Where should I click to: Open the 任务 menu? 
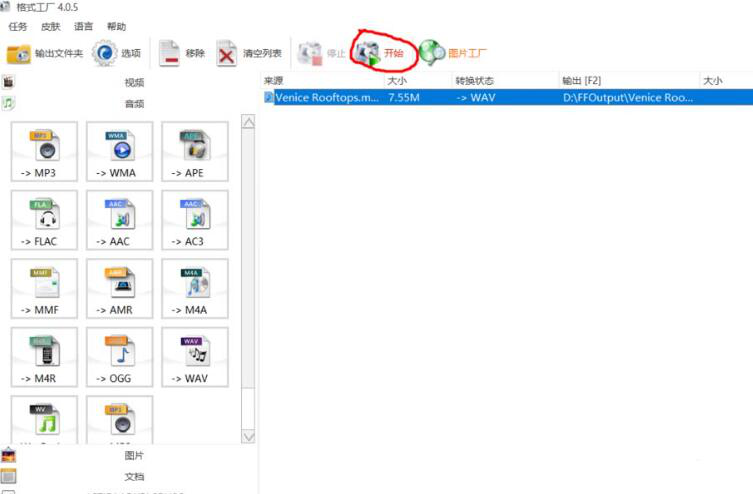18,26
